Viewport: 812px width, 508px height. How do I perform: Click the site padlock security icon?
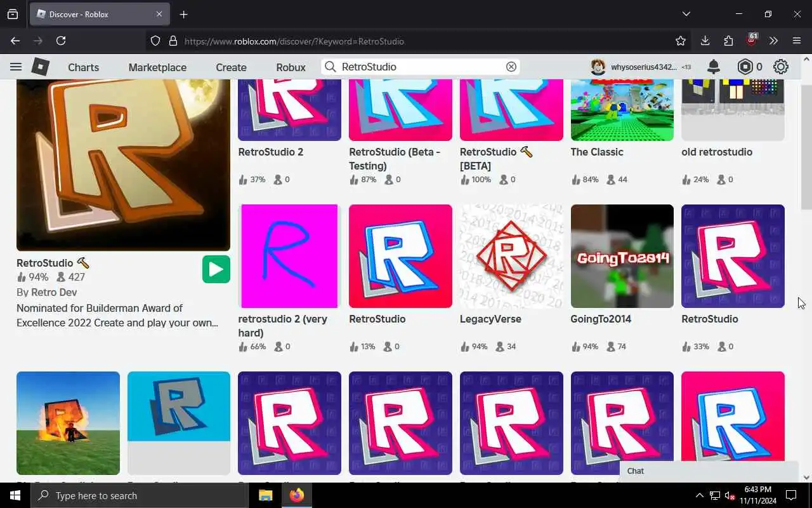173,41
